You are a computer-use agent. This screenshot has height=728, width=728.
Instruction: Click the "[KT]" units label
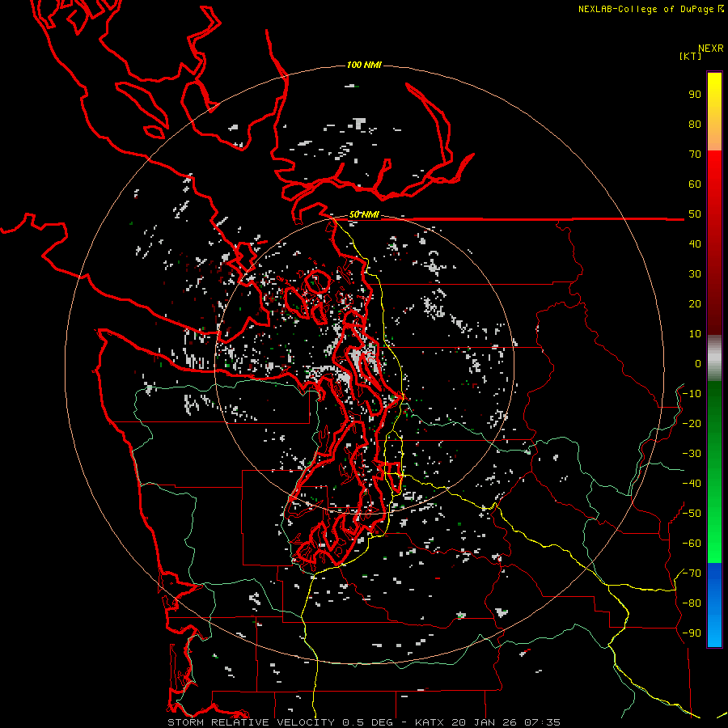tap(690, 56)
